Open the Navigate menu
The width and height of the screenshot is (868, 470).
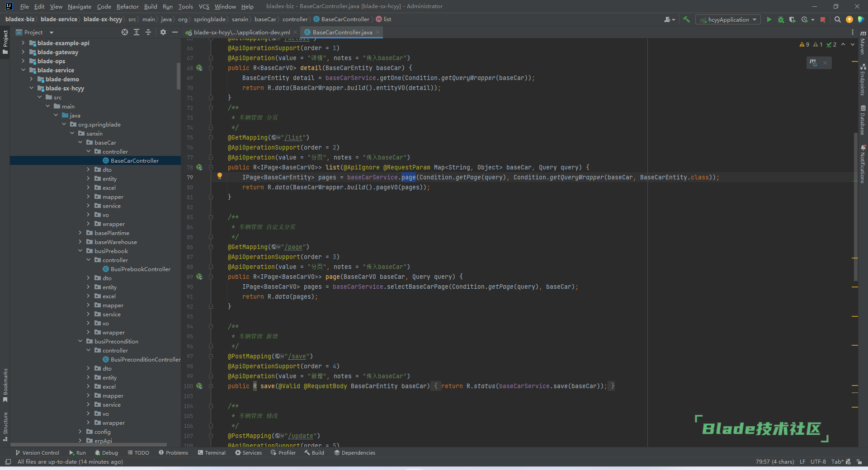point(80,6)
